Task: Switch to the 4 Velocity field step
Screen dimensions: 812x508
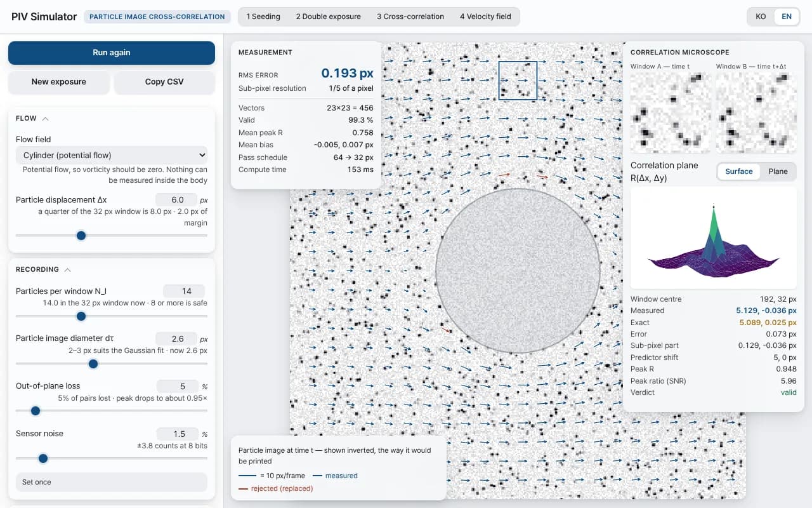Action: (x=485, y=17)
